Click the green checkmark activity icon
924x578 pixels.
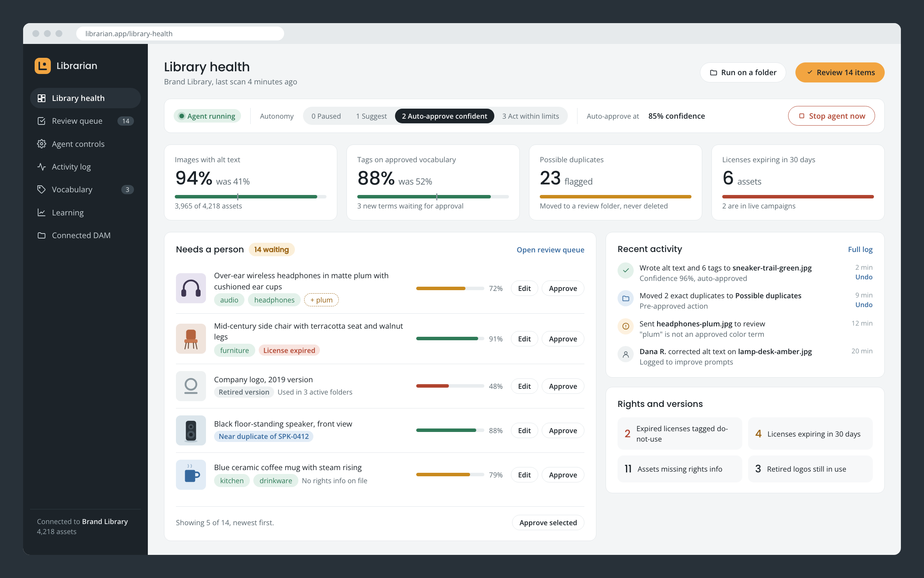626,271
